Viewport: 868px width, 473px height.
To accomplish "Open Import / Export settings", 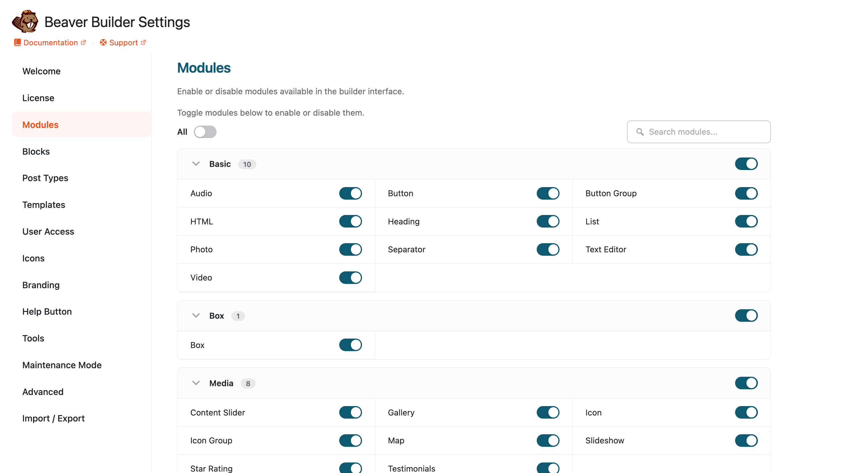I will pyautogui.click(x=81, y=418).
